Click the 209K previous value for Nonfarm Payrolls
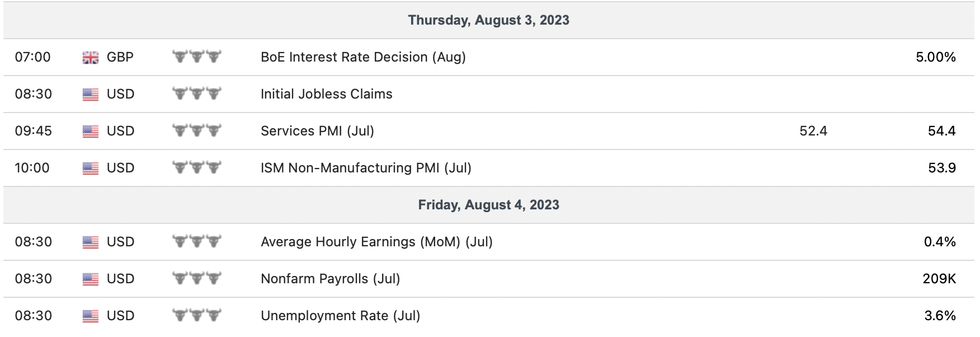Viewport: 980px width, 337px height. [x=939, y=279]
